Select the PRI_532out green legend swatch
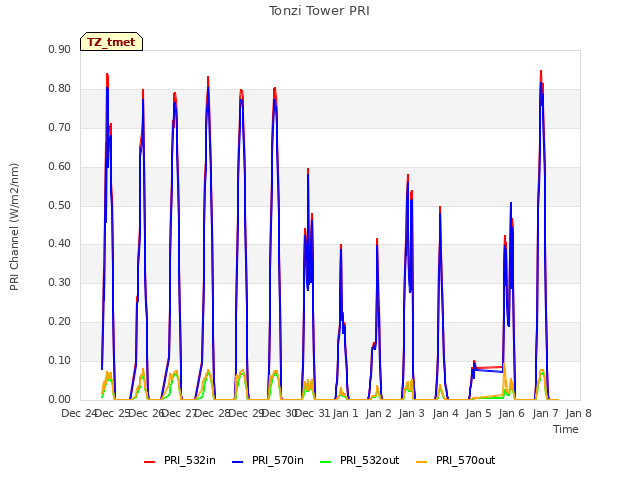640x480 pixels. click(x=326, y=461)
